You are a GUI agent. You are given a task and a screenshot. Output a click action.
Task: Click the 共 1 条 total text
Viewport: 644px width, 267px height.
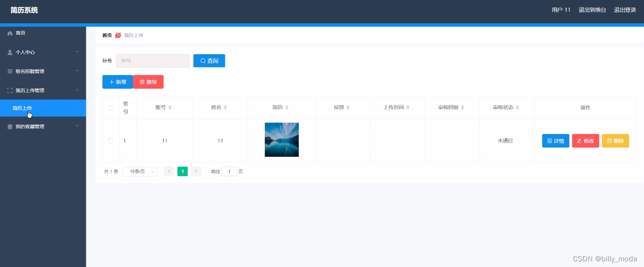coord(111,172)
